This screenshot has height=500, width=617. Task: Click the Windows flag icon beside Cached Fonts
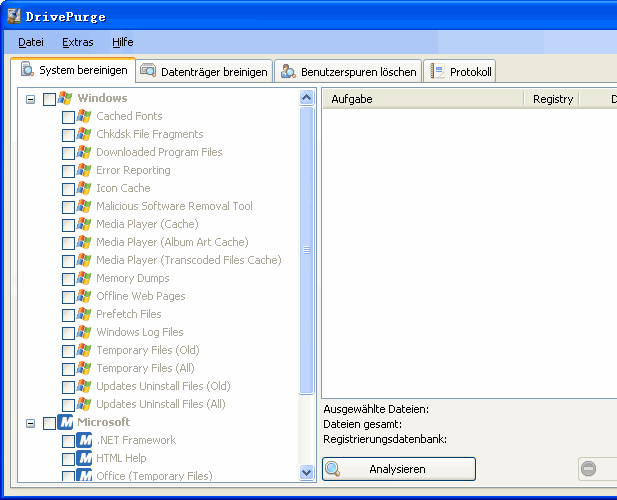84,116
